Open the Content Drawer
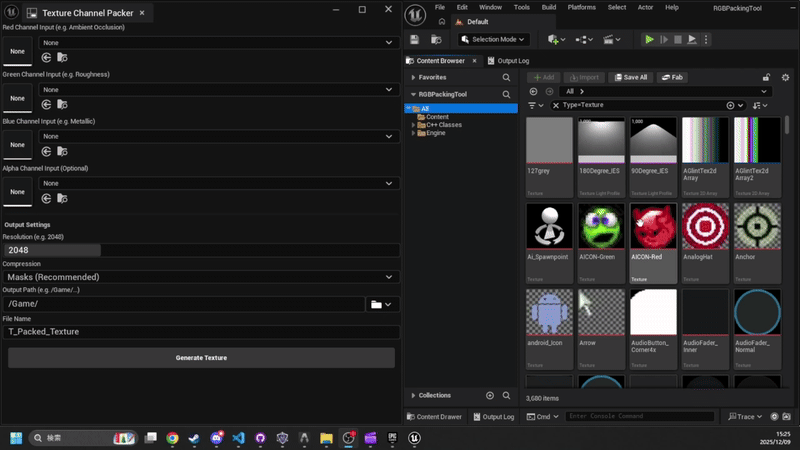 434,417
